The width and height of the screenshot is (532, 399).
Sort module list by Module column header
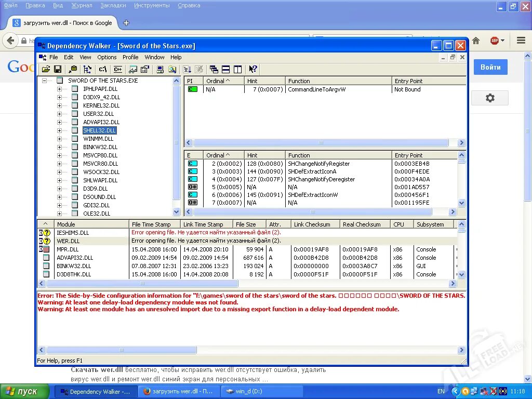point(91,224)
